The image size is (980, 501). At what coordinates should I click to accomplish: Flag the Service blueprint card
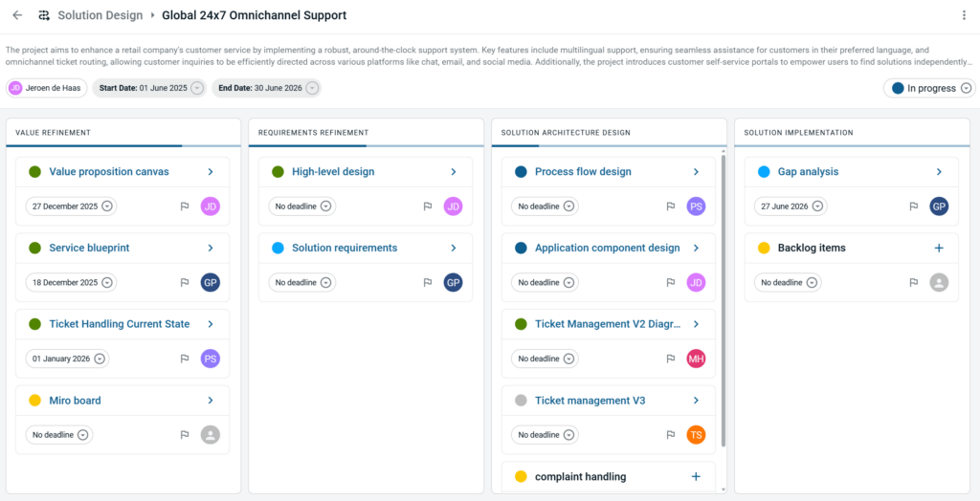coord(185,282)
